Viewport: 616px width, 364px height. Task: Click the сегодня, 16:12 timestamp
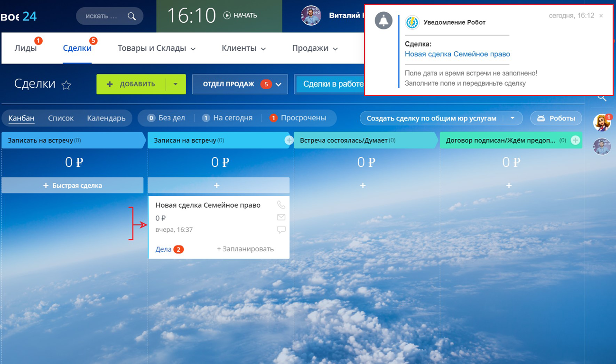pyautogui.click(x=571, y=16)
